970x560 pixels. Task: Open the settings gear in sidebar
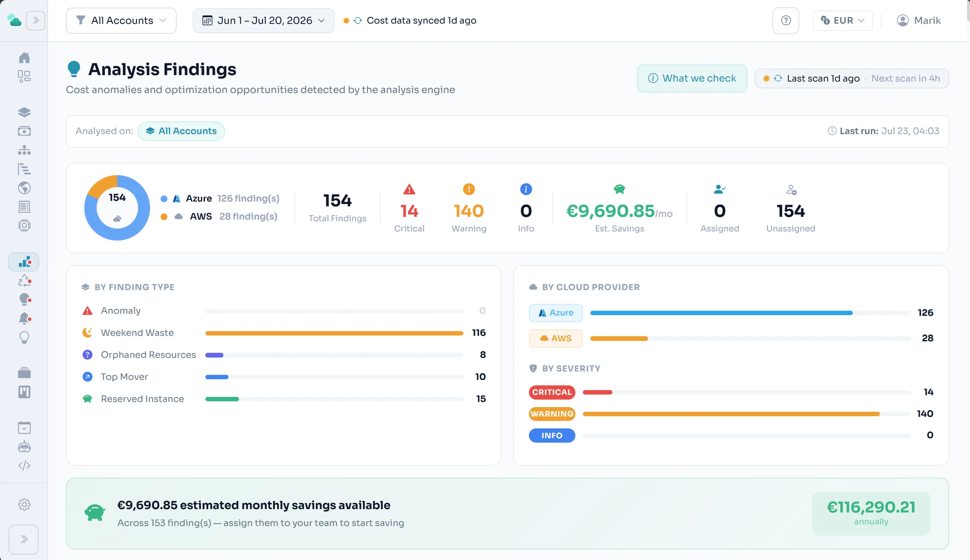(24, 504)
